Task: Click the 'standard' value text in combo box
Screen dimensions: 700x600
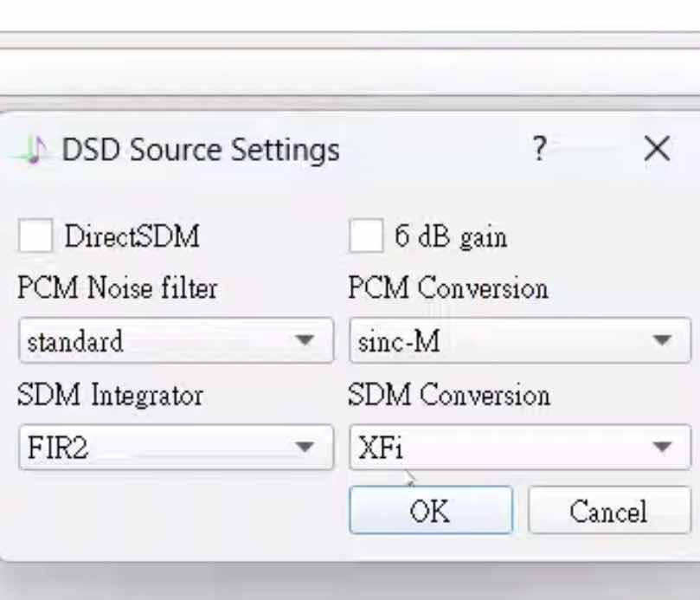Action: coord(75,341)
